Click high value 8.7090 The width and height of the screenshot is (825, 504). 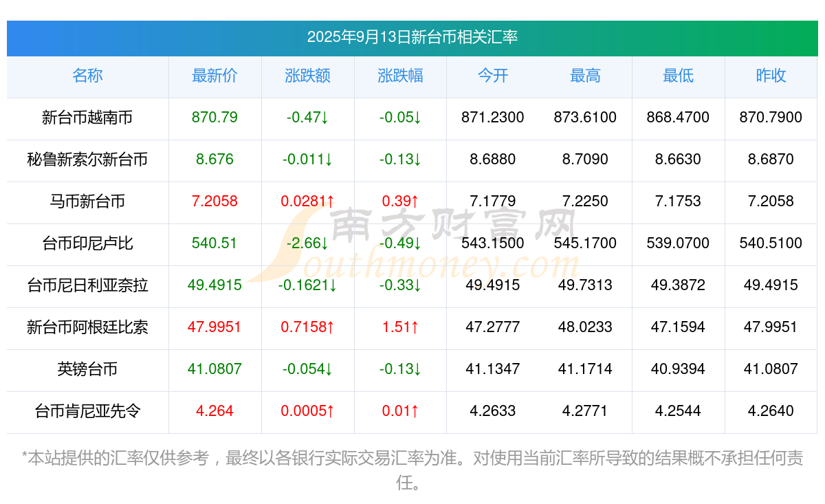coord(585,160)
